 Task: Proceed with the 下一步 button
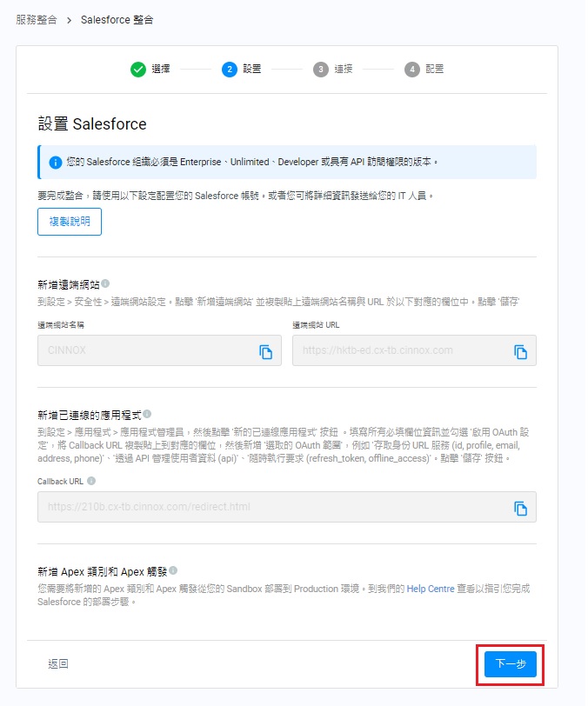pyautogui.click(x=511, y=664)
